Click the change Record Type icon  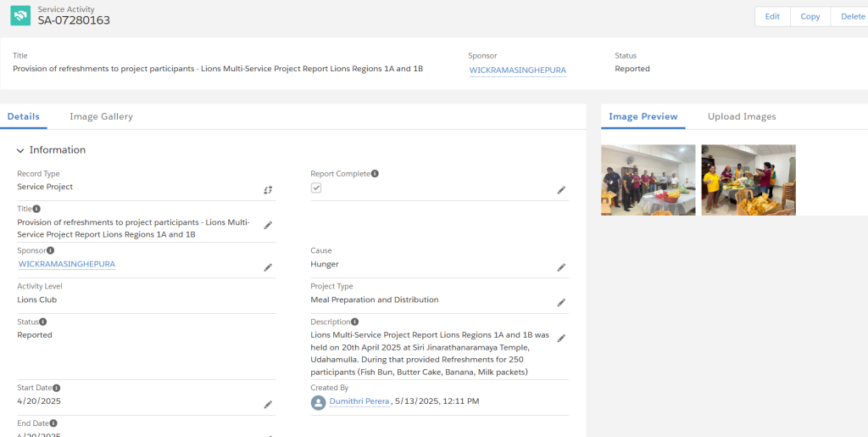click(x=268, y=190)
